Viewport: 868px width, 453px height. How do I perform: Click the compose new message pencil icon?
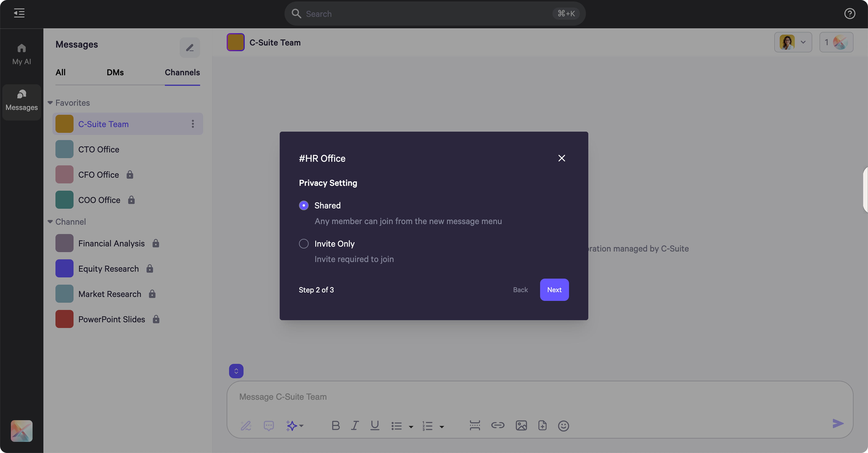[x=190, y=48]
